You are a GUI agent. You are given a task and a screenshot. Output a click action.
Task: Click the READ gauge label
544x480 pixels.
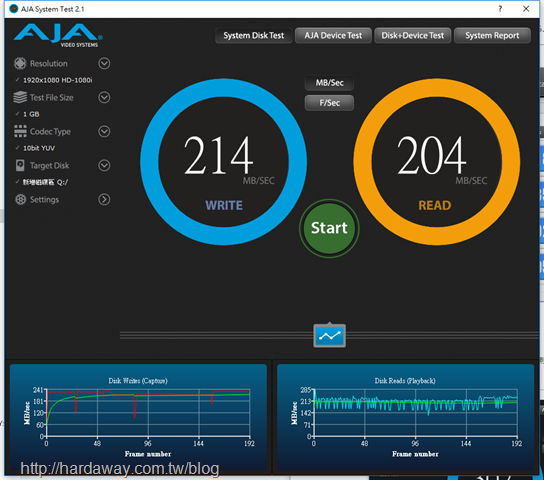point(435,205)
